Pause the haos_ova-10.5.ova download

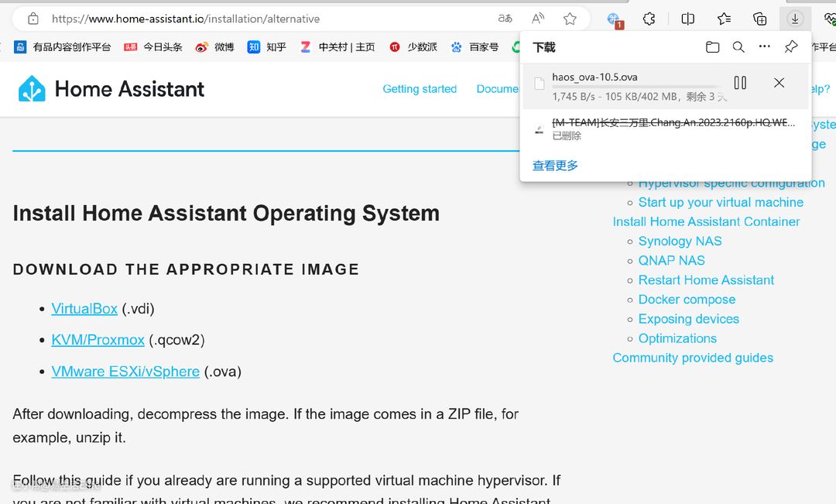(740, 83)
